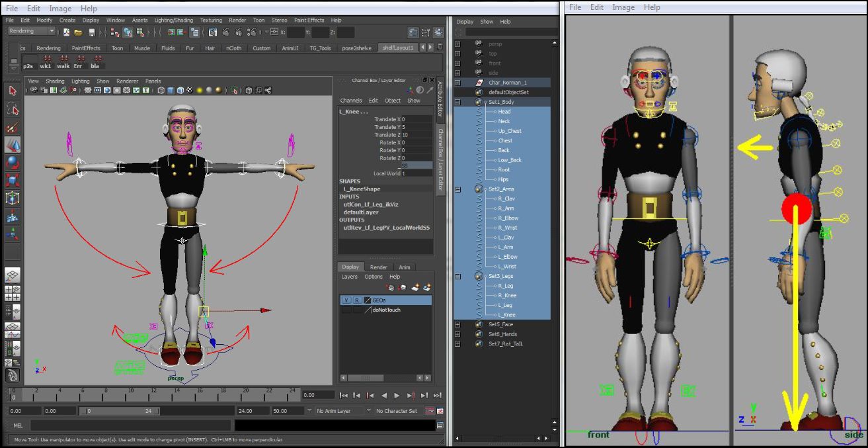Open the viewport Panels menu
868x448 pixels.
tap(153, 81)
